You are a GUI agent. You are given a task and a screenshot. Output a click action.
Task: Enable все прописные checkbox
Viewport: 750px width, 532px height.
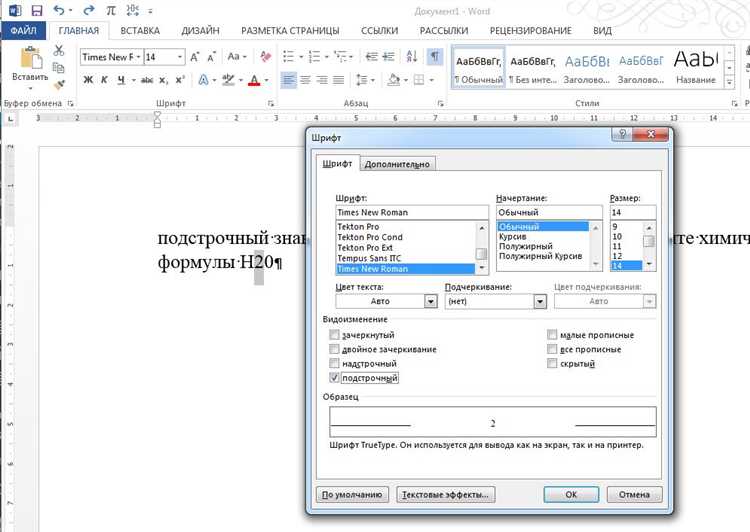pos(552,349)
